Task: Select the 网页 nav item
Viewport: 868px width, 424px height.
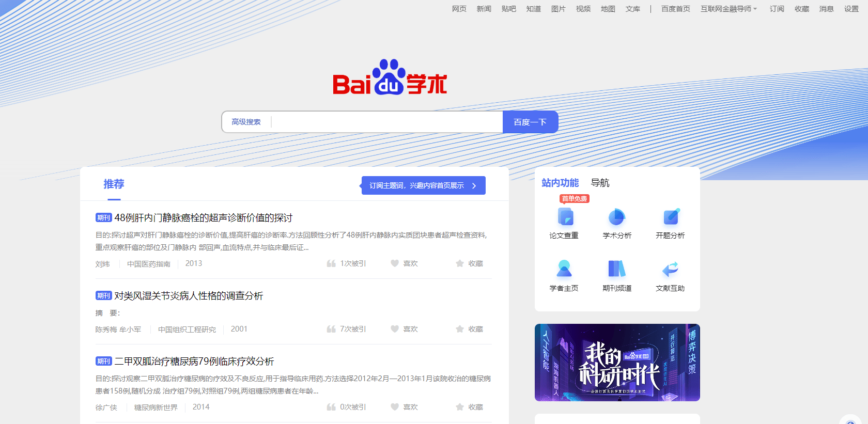Action: point(459,9)
